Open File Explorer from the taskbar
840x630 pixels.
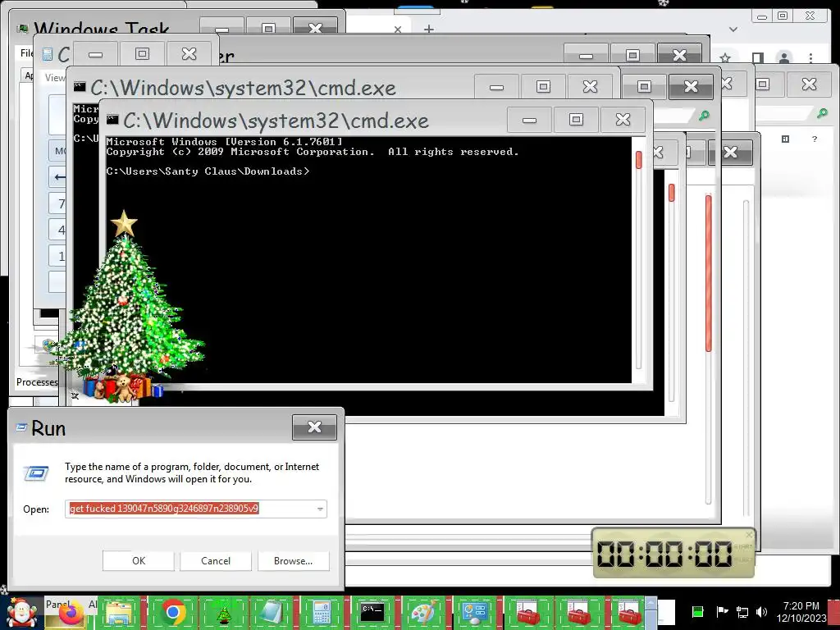119,613
